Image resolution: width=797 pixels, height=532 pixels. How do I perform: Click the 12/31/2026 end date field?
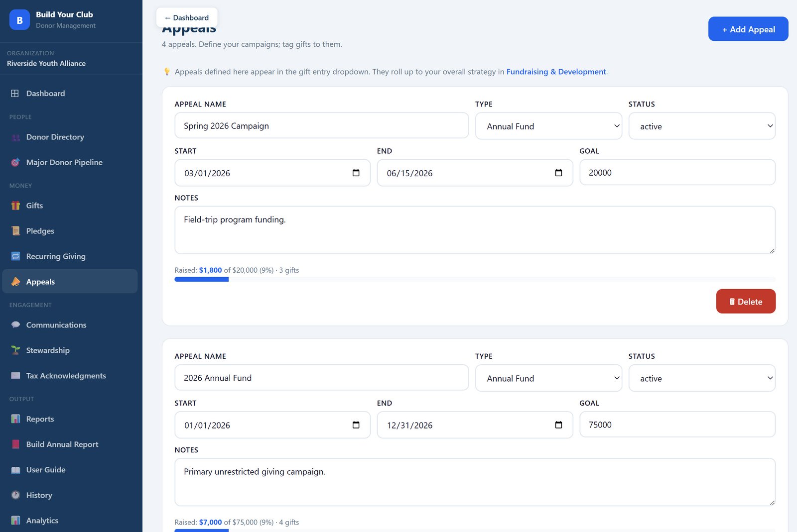coord(475,425)
